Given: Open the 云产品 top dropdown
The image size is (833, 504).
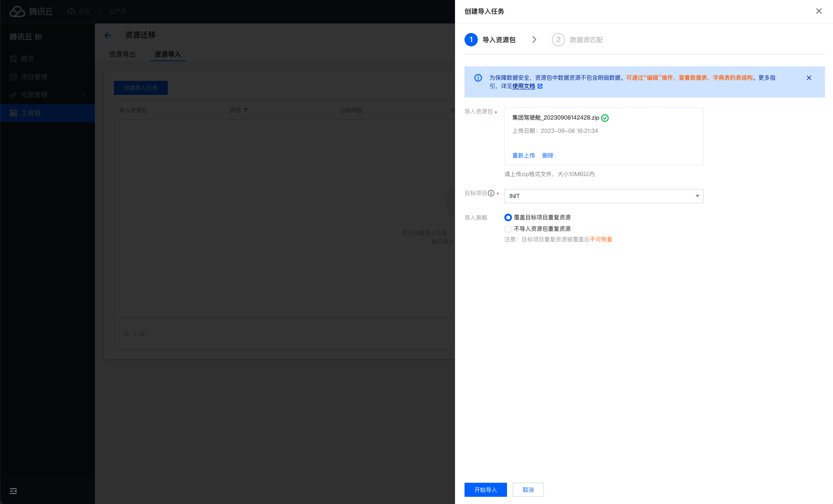Looking at the screenshot, I should pos(120,11).
